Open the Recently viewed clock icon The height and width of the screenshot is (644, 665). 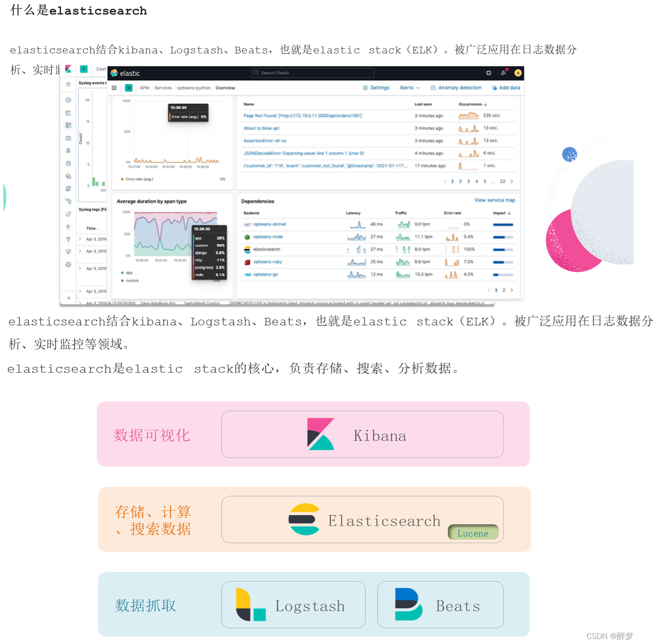click(x=68, y=84)
